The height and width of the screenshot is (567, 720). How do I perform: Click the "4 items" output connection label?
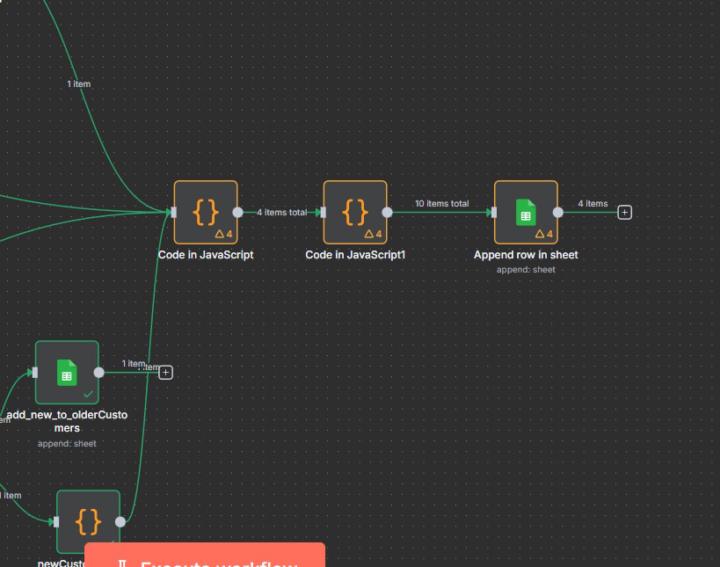592,204
